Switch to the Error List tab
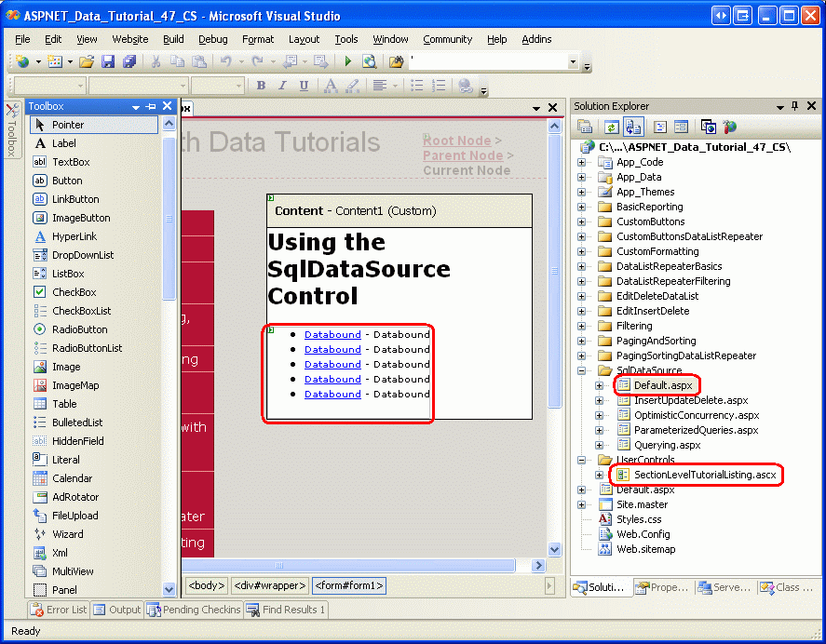Screen dimensions: 826x644 coord(59,610)
